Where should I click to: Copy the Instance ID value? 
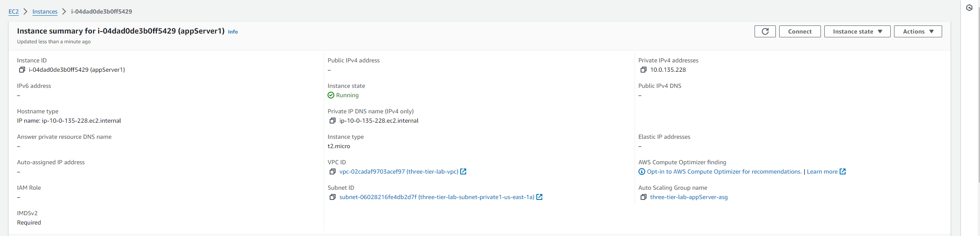(22, 70)
